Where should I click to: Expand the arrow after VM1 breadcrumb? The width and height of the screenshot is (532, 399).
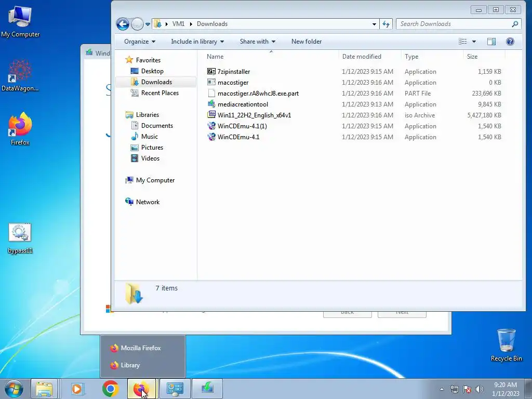pyautogui.click(x=191, y=24)
